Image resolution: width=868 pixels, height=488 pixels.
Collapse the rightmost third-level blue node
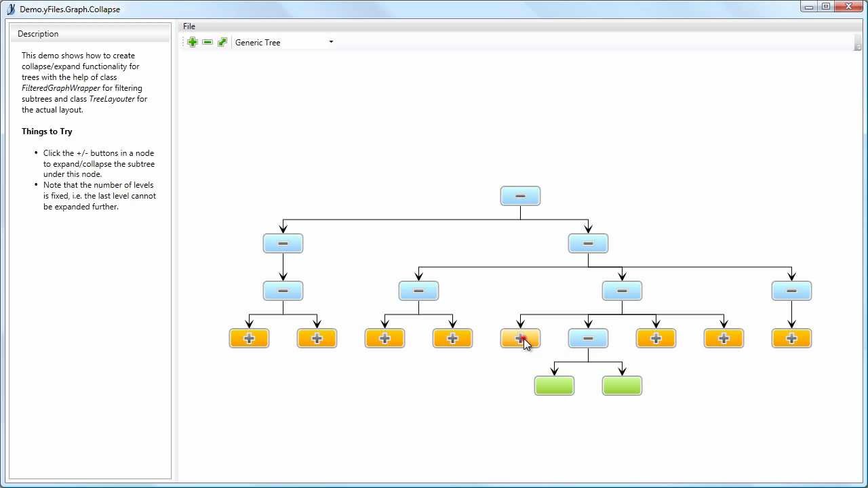point(791,291)
